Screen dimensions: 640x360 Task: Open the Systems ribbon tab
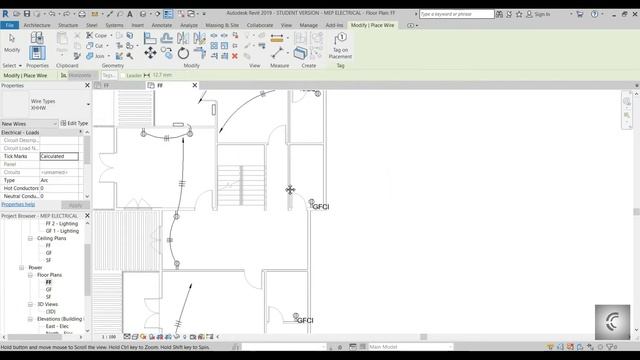114,25
